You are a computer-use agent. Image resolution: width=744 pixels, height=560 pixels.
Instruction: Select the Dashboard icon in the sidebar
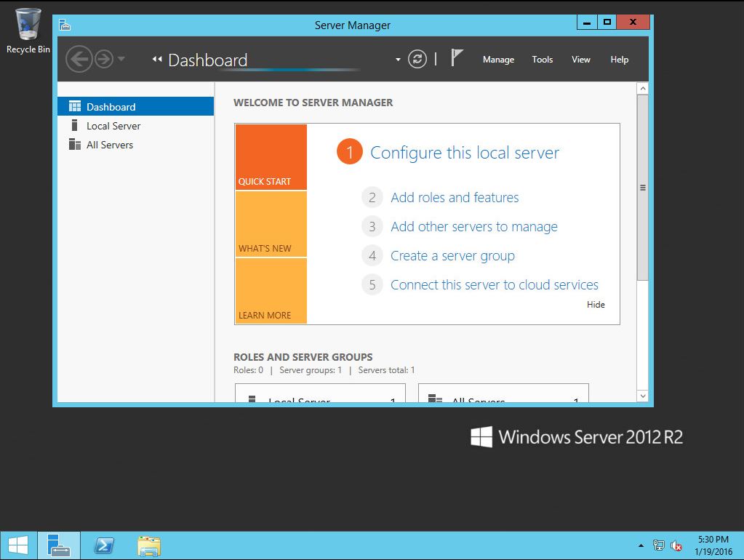coord(76,106)
